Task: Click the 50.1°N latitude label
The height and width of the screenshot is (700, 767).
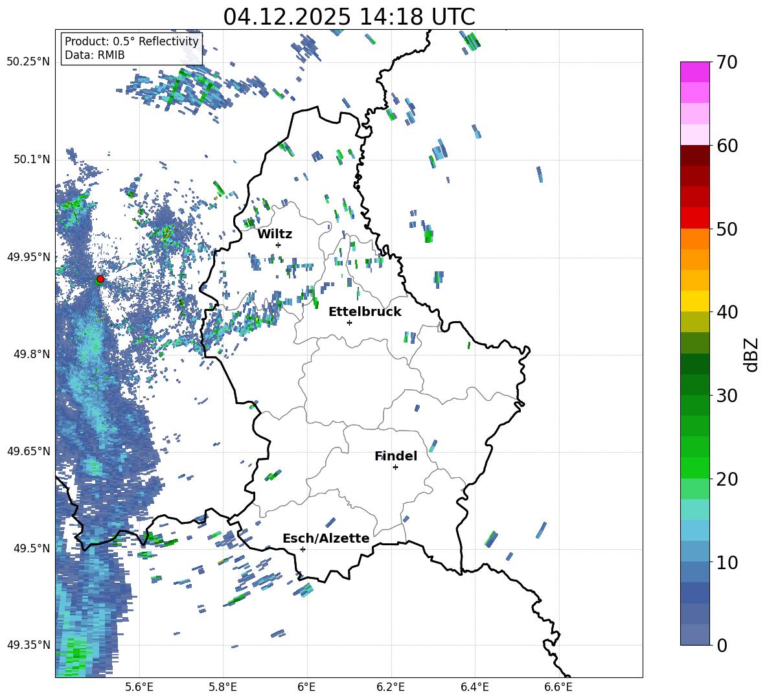Action: pyautogui.click(x=31, y=159)
